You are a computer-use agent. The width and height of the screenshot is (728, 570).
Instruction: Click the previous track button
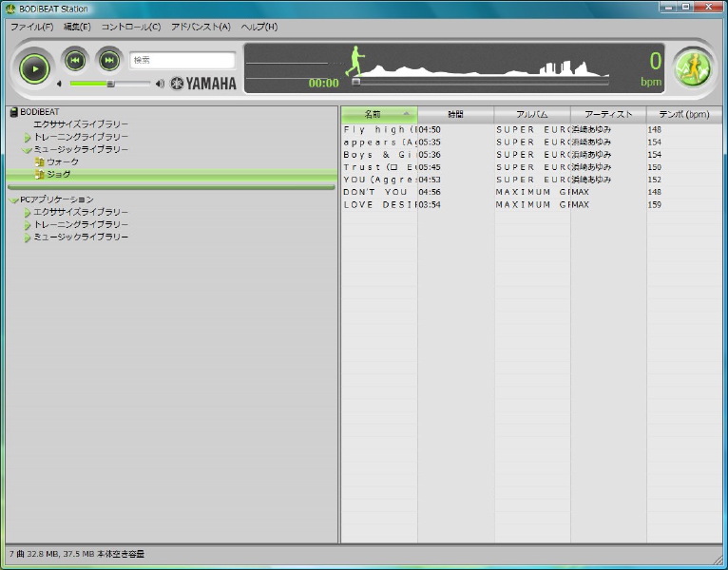[x=75, y=61]
